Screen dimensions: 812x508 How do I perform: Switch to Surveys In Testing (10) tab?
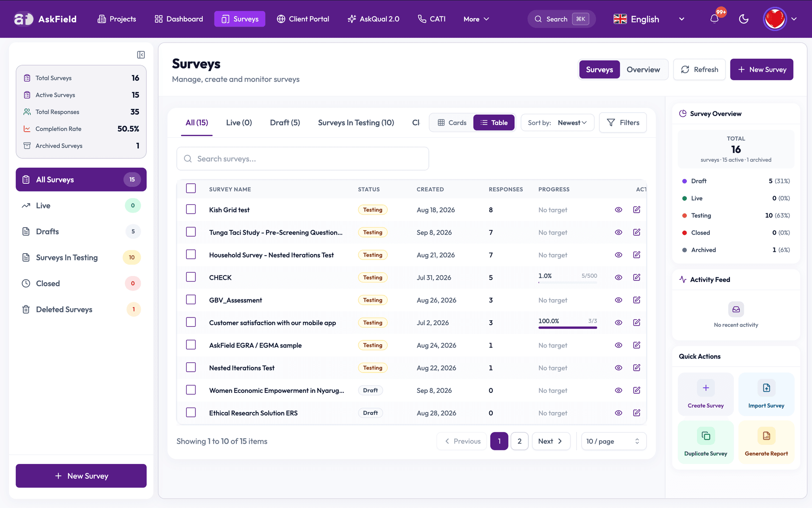coord(356,123)
